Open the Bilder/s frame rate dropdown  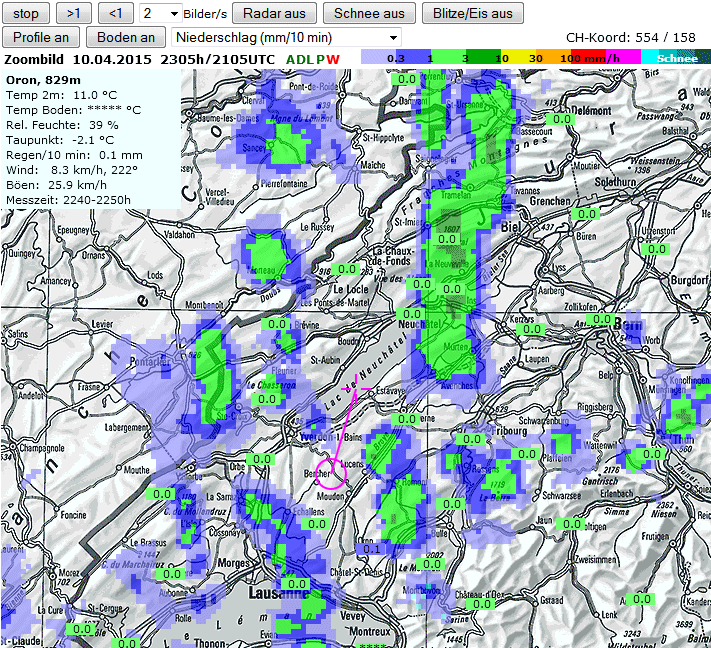(x=161, y=13)
